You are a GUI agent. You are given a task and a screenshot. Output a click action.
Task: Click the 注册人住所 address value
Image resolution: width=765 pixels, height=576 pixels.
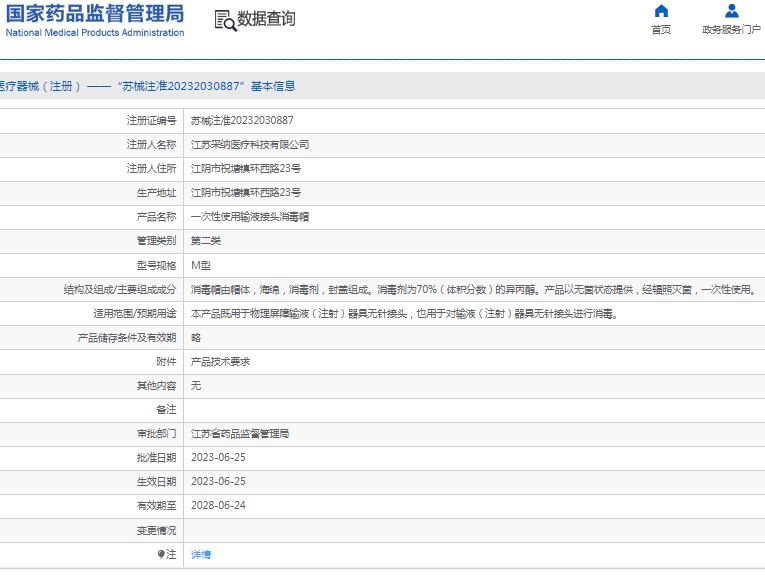[x=246, y=169]
